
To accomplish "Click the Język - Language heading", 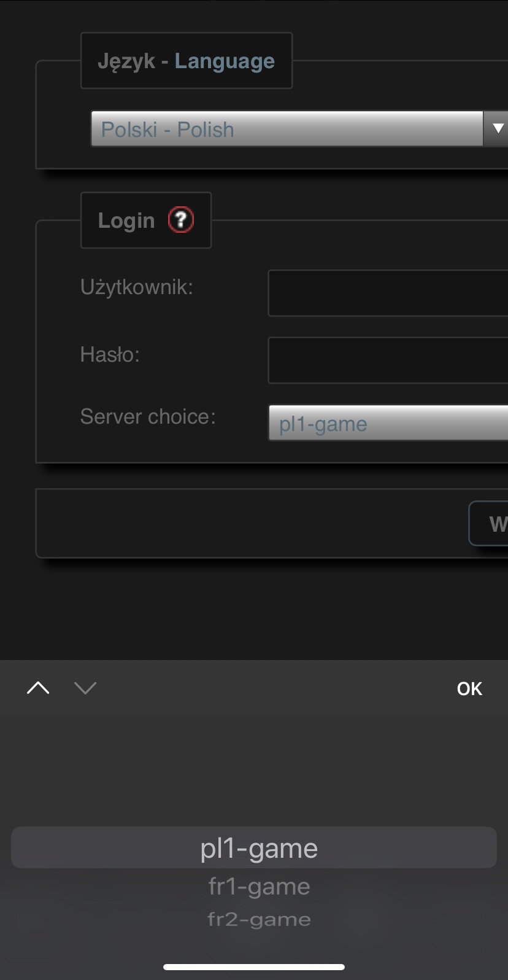I will [186, 61].
